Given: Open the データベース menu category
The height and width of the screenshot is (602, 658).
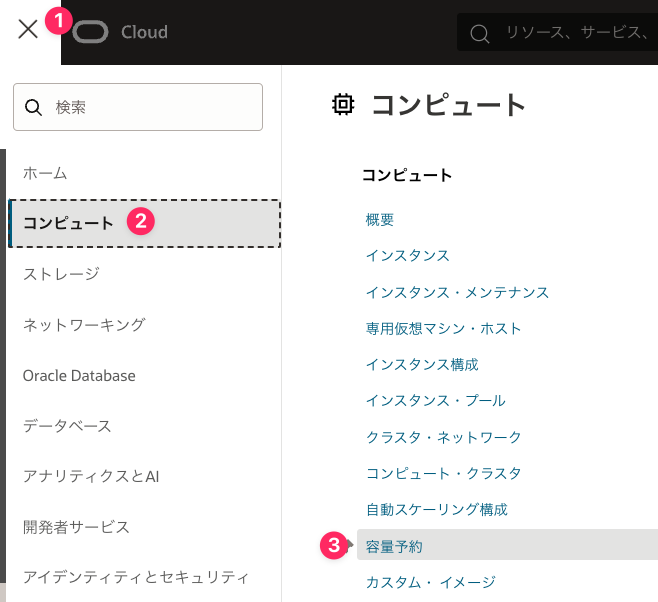Looking at the screenshot, I should [67, 426].
